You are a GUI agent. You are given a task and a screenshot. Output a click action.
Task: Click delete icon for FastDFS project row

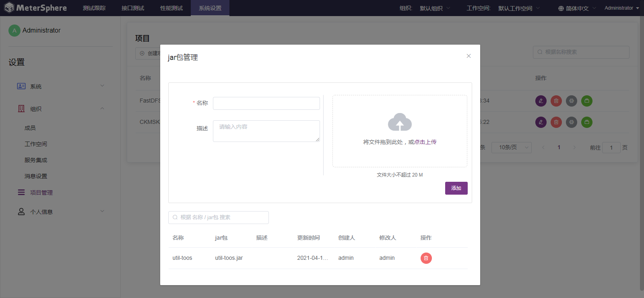[x=556, y=101]
